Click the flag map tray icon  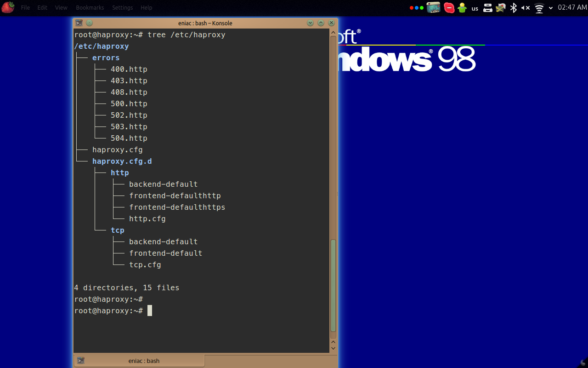pos(501,8)
